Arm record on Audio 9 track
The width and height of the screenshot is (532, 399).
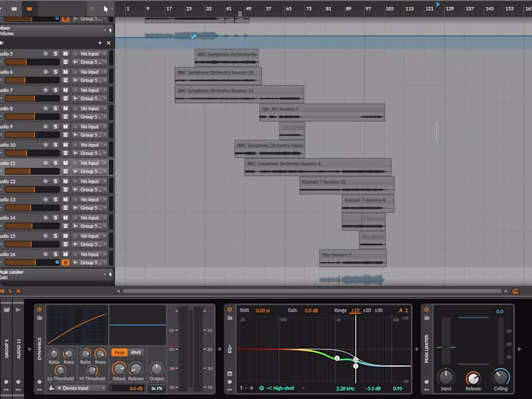pyautogui.click(x=46, y=126)
